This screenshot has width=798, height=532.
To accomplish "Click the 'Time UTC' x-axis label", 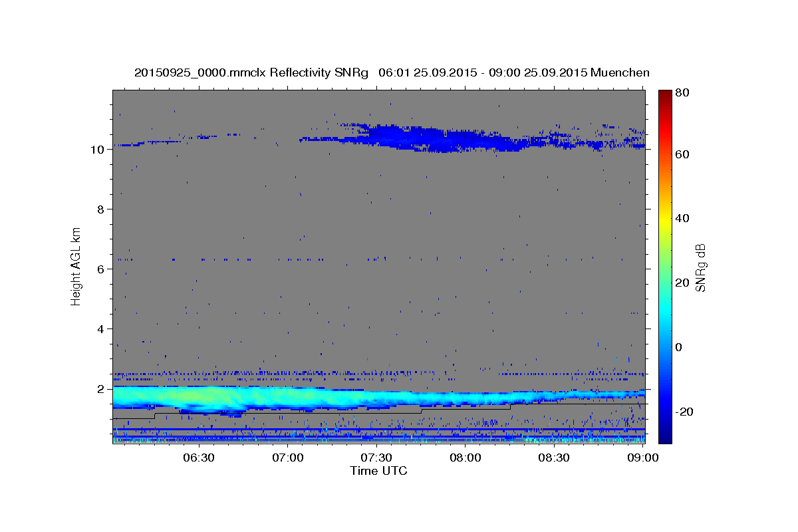I will (378, 471).
